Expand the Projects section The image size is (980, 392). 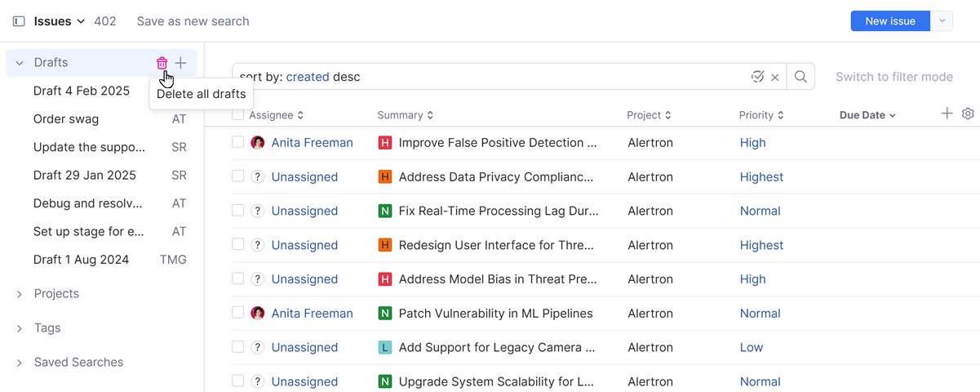[x=20, y=294]
